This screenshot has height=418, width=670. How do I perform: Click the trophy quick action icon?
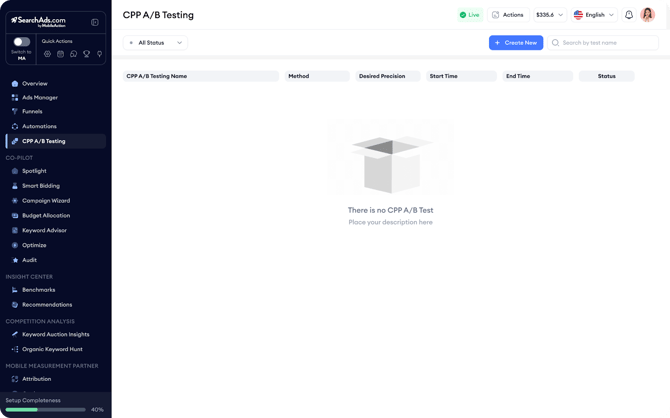[x=86, y=54]
